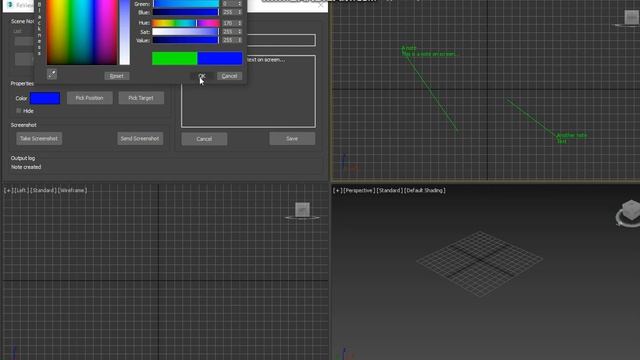Click the Value spinner arrows

pyautogui.click(x=240, y=40)
